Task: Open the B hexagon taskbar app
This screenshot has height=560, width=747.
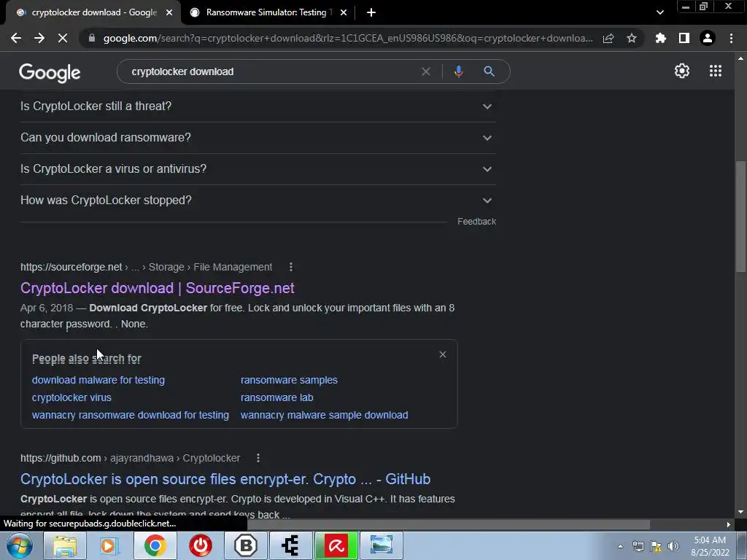Action: point(246,545)
